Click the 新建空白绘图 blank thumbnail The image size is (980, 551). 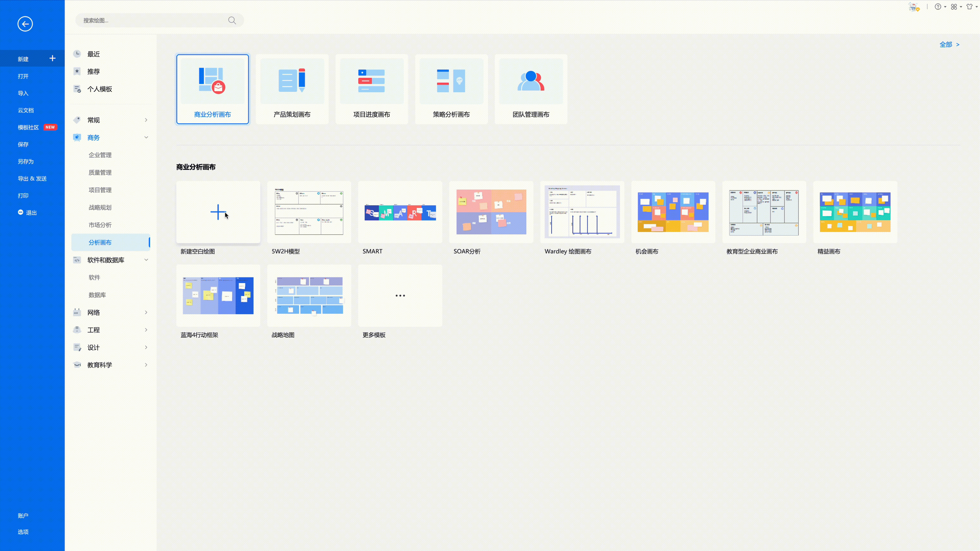coord(218,212)
